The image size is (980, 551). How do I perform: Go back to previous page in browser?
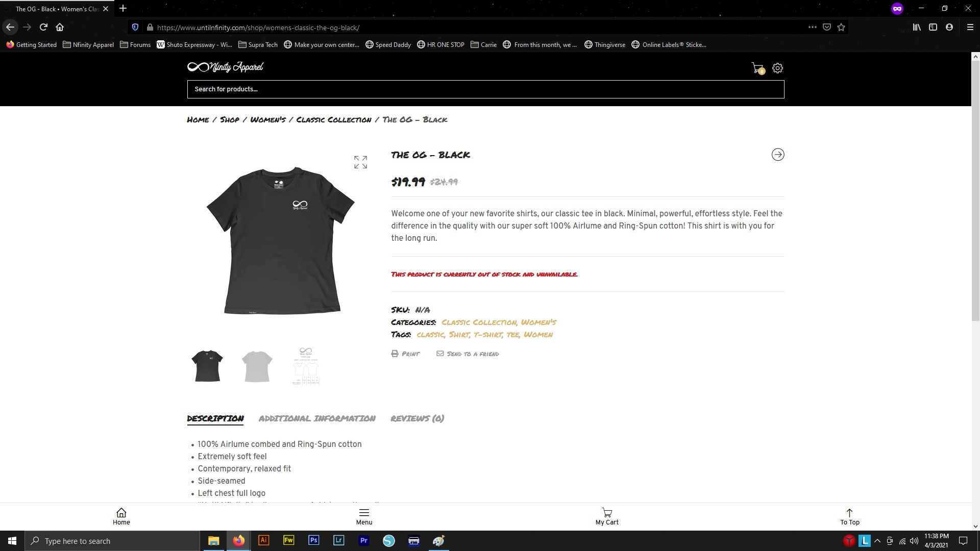coord(10,27)
